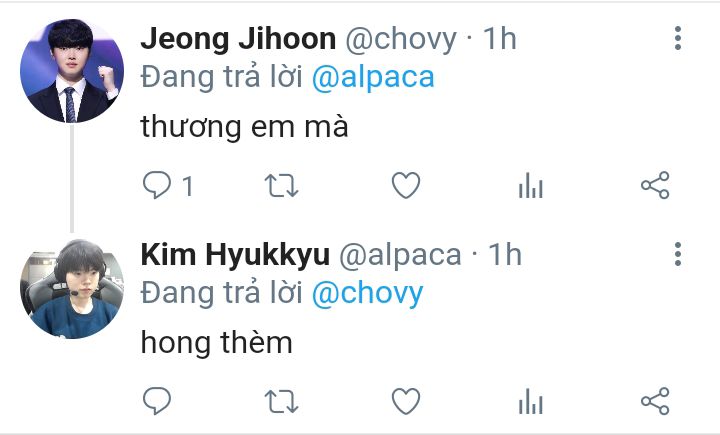Share Kim Hyukkyu's tweet
720x435 pixels.
pos(655,401)
